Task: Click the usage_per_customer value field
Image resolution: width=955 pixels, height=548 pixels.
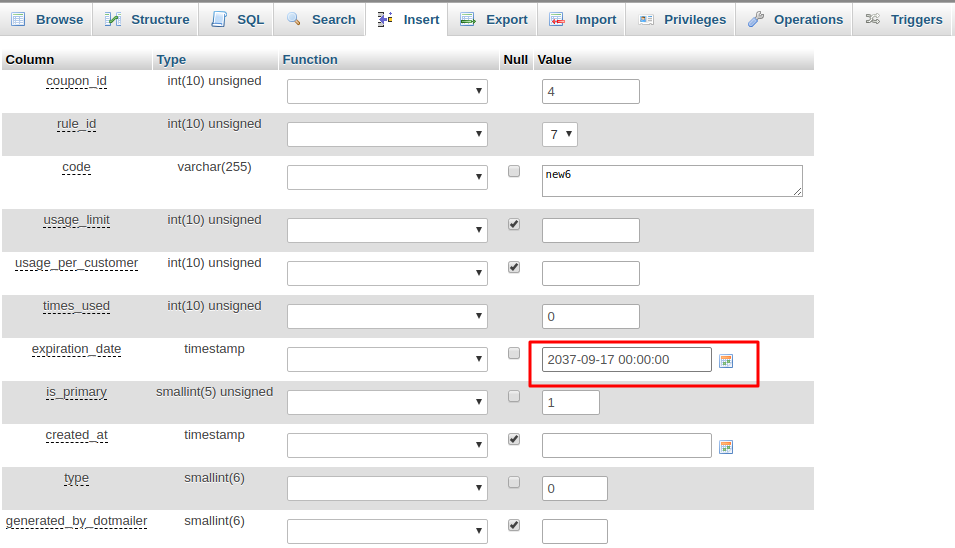Action: point(591,273)
